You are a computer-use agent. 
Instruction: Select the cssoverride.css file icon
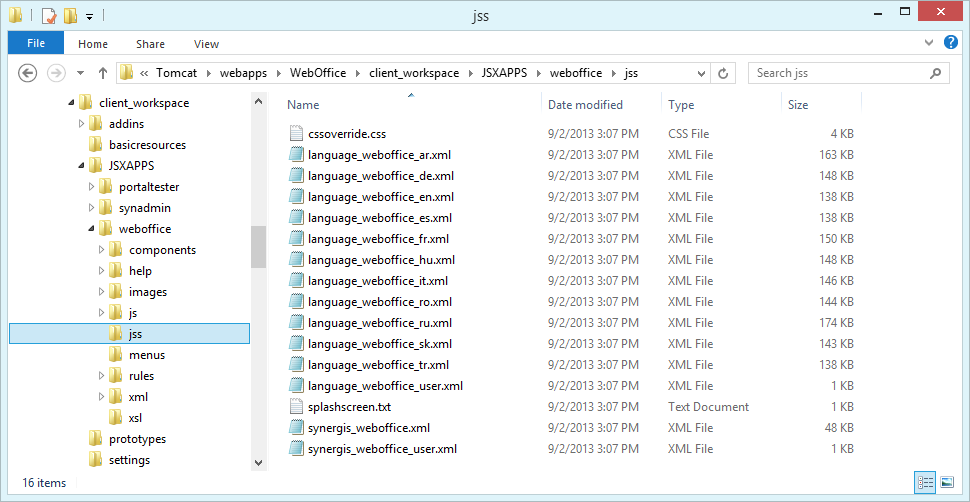[297, 134]
